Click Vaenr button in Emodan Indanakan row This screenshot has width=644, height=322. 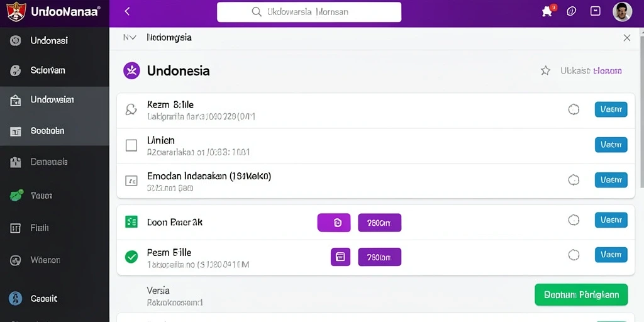(611, 180)
